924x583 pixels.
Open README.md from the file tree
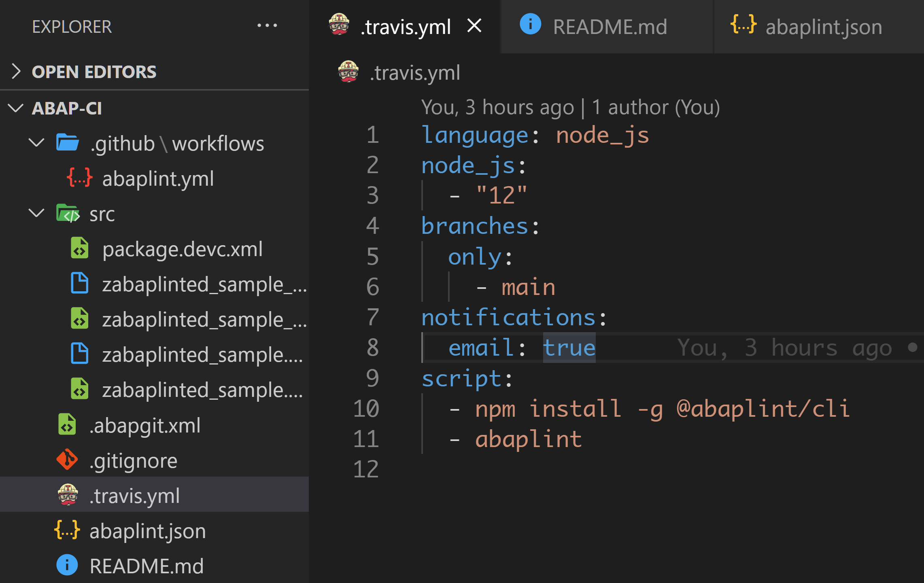point(146,566)
